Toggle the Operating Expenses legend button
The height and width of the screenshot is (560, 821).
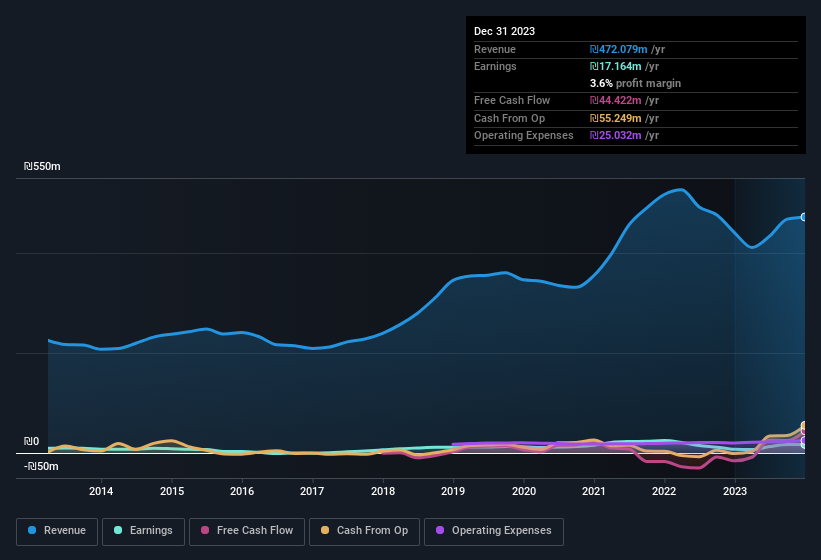click(x=494, y=531)
